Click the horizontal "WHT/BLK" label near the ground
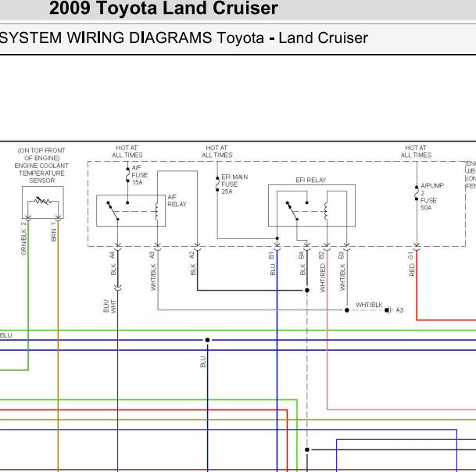Viewport: 476px width, 472px height. [369, 305]
